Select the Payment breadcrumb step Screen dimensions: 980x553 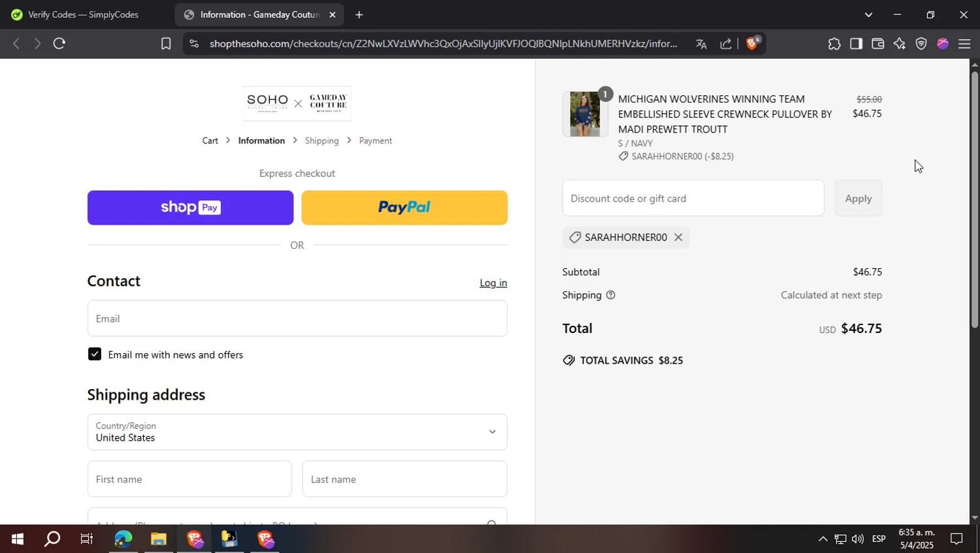pyautogui.click(x=375, y=140)
